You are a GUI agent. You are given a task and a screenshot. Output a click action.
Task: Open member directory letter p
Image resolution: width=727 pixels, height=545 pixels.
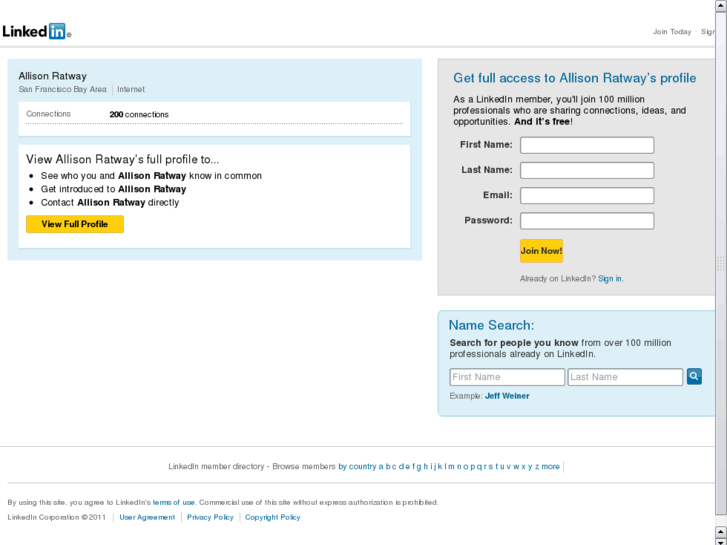click(x=472, y=467)
